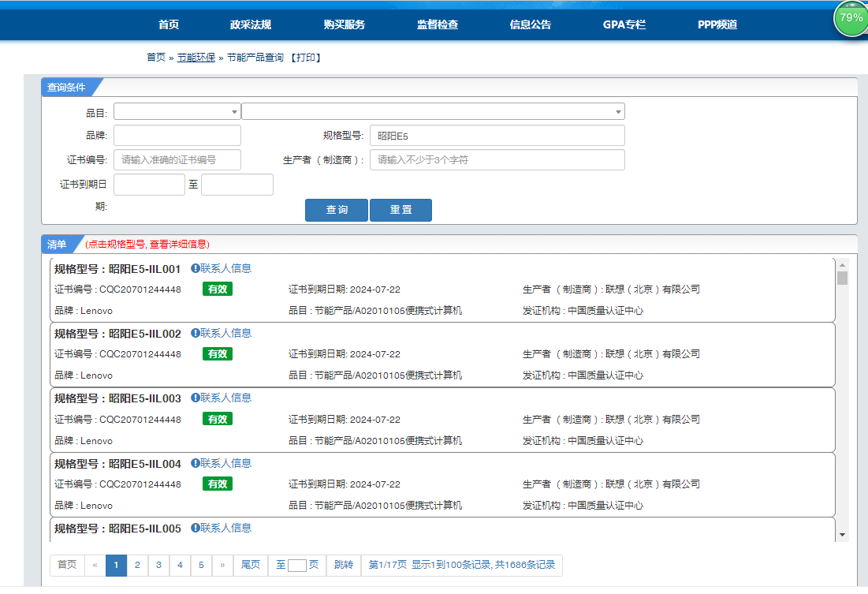868x594 pixels.
Task: View 联系人信息 for 昭阳E5-IIL004
Action: (225, 463)
